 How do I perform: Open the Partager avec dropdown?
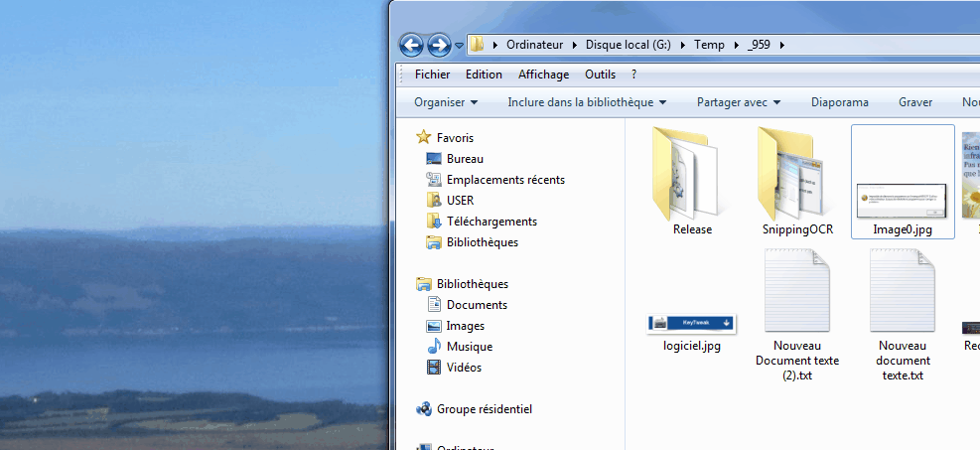click(739, 102)
